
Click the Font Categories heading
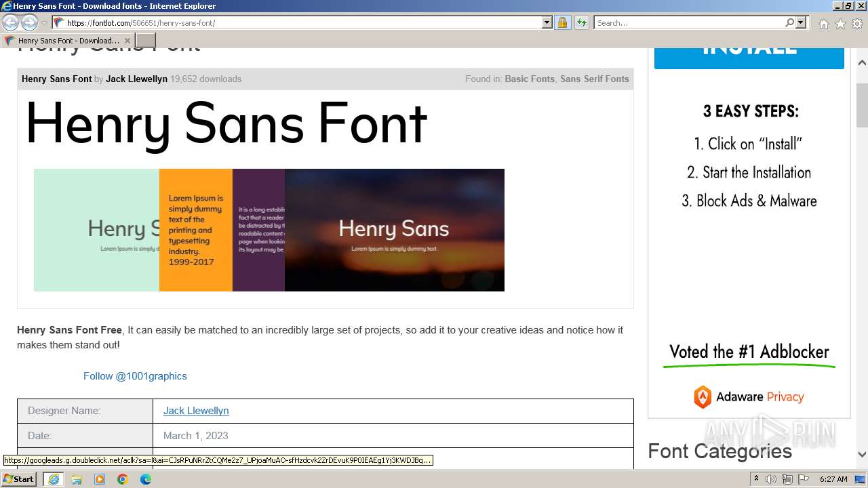[719, 451]
